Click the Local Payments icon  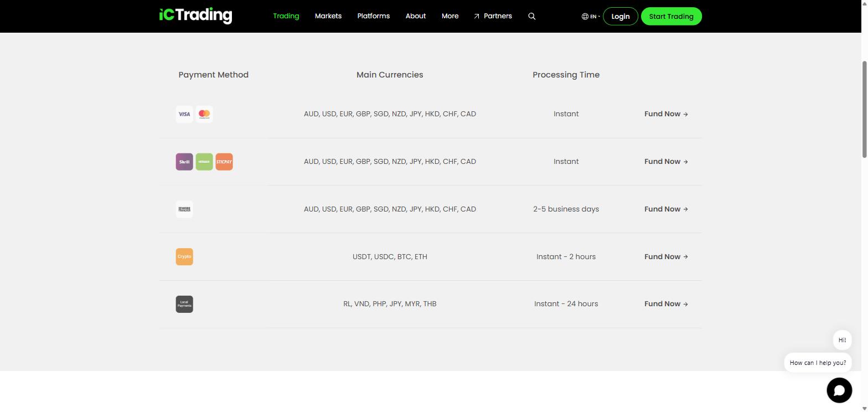184,304
